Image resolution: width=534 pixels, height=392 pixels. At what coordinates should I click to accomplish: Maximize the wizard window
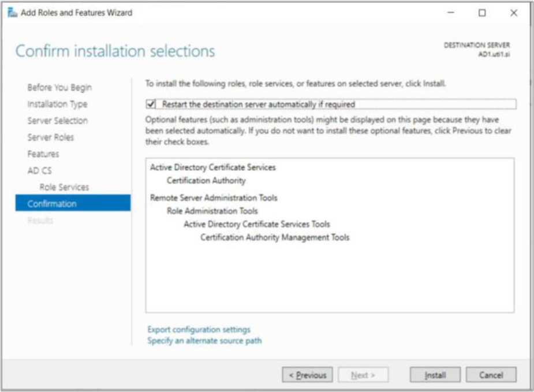pos(482,13)
